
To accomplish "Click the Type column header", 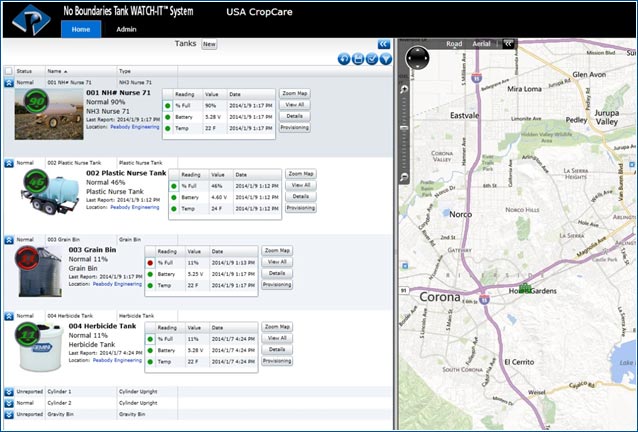I will [x=147, y=71].
